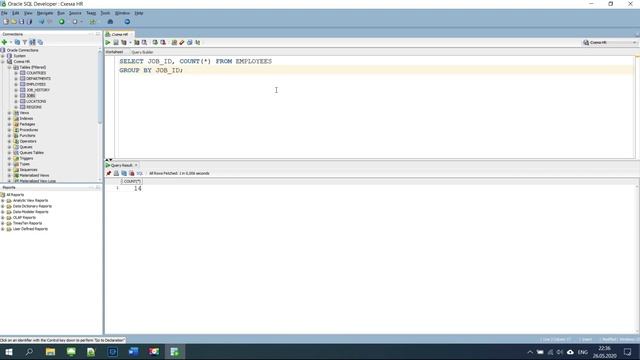
Task: Select the REGIONS table
Action: 34,107
